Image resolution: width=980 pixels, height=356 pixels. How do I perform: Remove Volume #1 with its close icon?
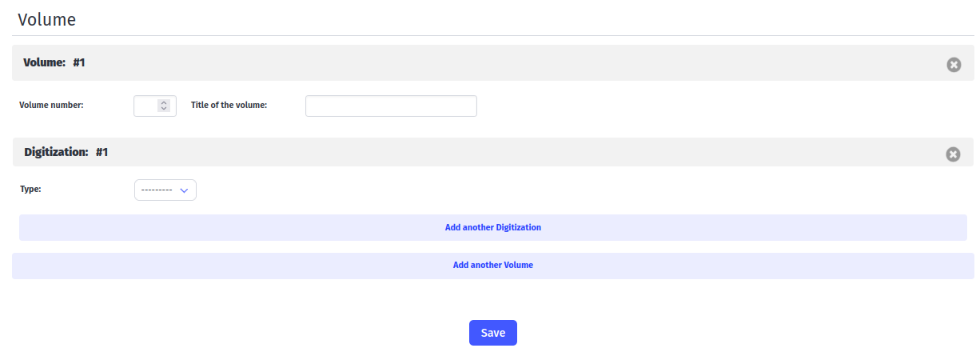pos(954,65)
